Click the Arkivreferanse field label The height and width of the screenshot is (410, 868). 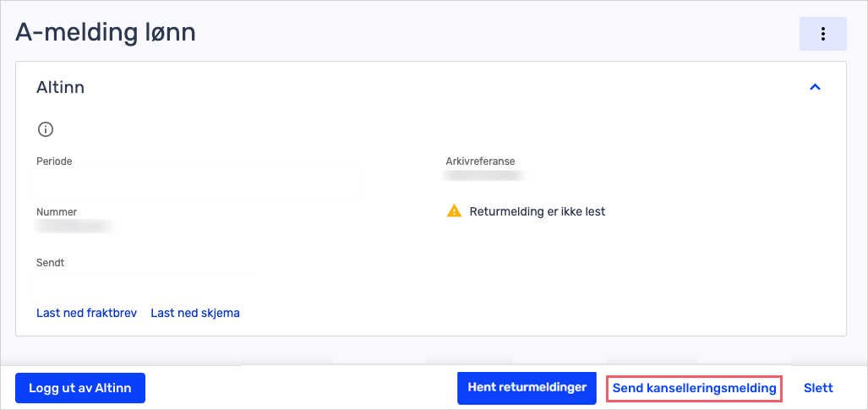click(x=480, y=161)
